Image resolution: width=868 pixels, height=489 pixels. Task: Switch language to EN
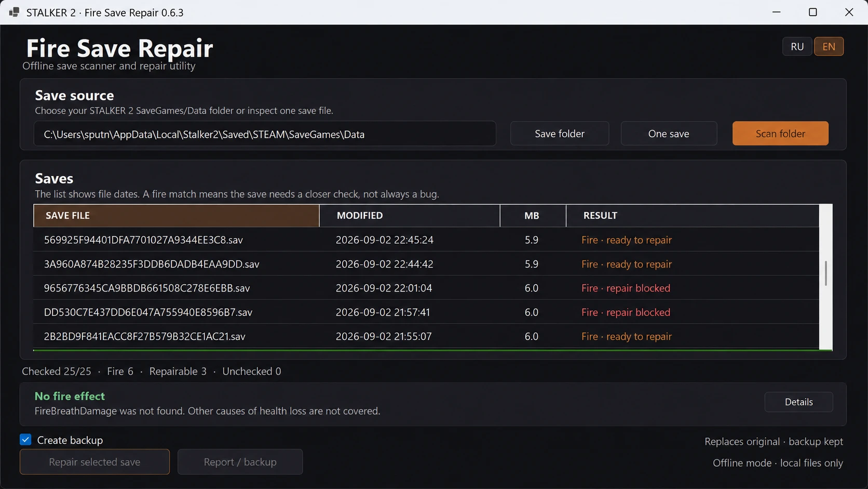(x=829, y=46)
